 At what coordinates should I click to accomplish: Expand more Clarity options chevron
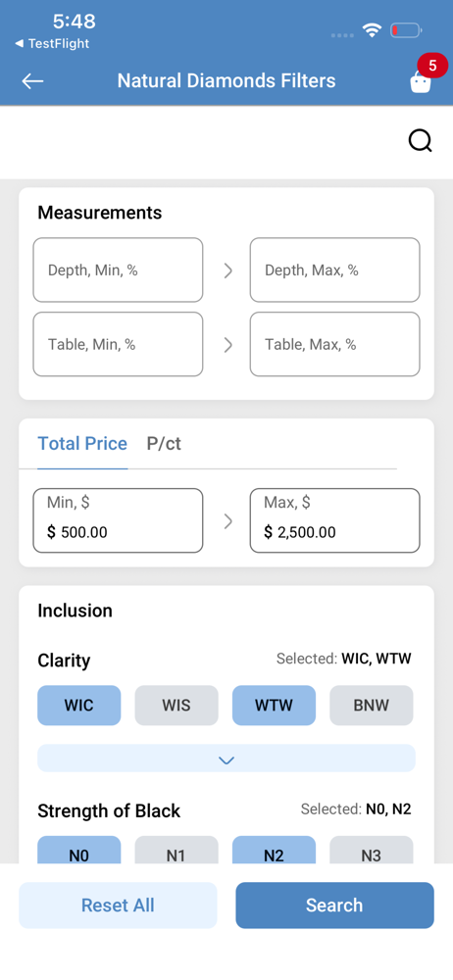(x=226, y=759)
